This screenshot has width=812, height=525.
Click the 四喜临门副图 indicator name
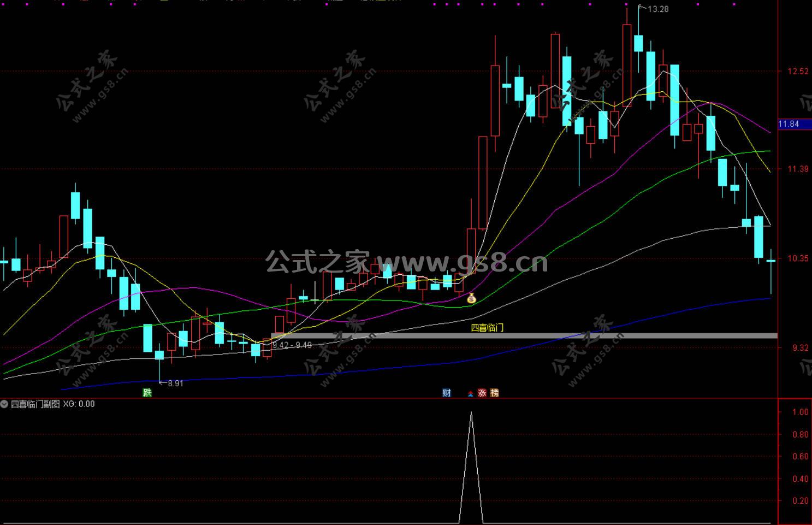click(x=35, y=404)
